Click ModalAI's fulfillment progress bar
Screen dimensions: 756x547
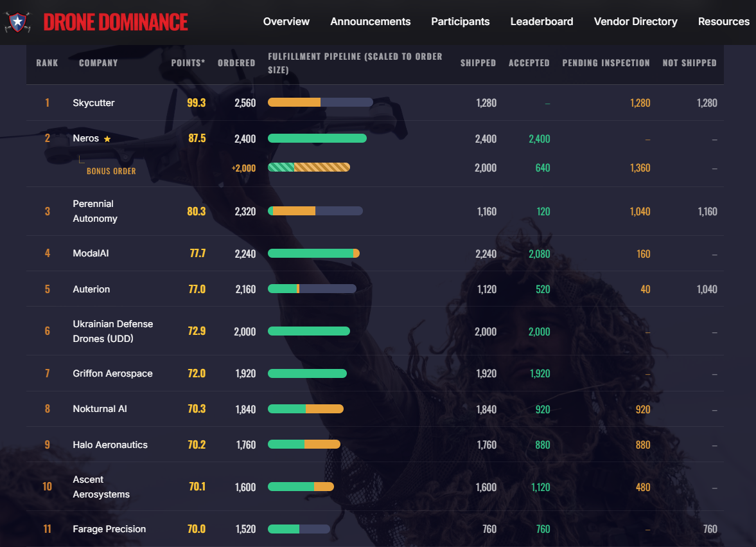coord(314,253)
